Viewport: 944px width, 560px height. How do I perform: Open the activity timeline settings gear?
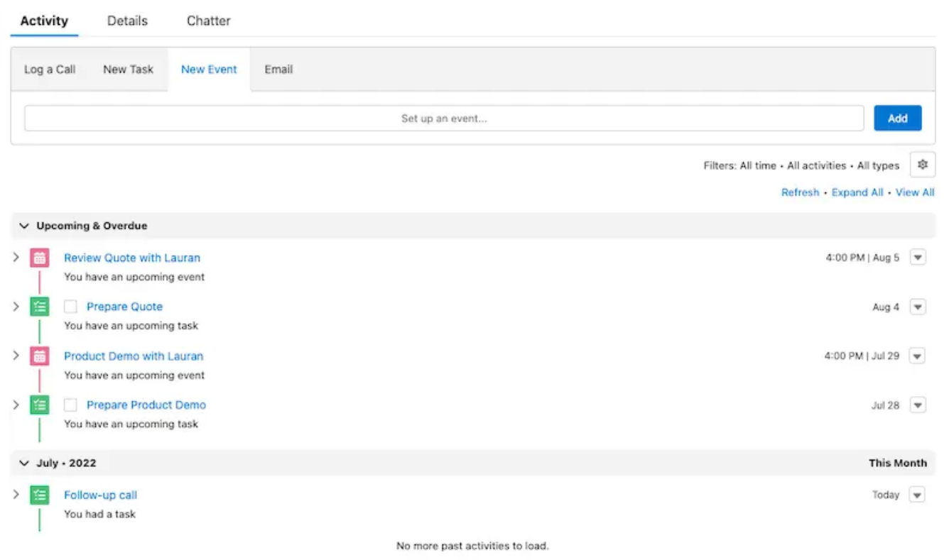pos(923,165)
